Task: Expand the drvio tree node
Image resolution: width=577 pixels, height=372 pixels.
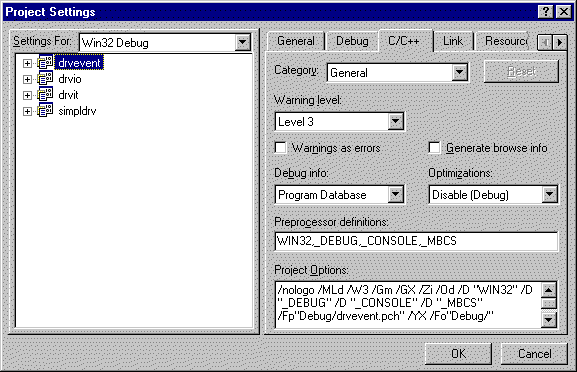Action: click(x=27, y=79)
